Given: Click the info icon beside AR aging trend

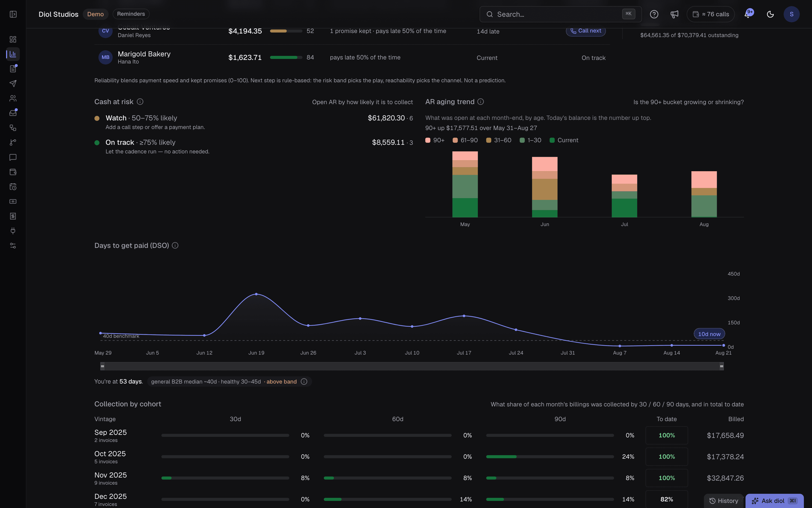Looking at the screenshot, I should [x=481, y=102].
